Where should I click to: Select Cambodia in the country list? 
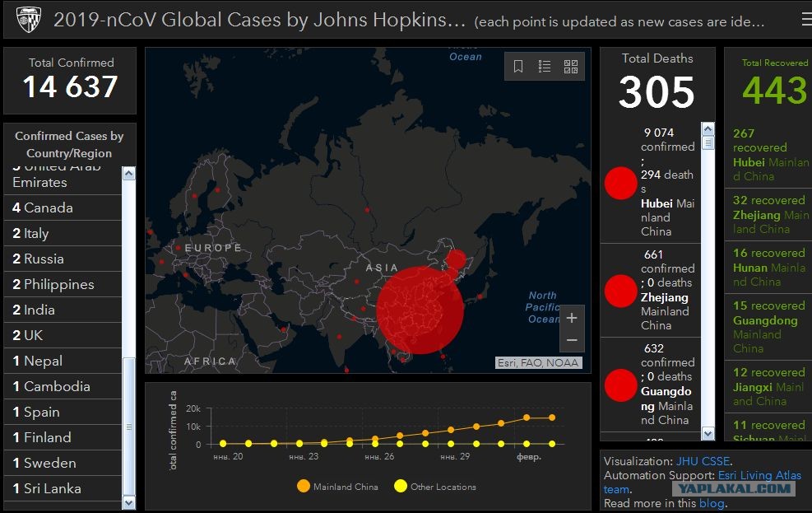click(63, 386)
